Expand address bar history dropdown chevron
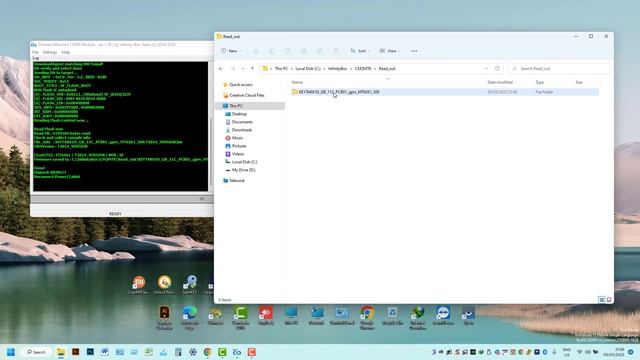The height and width of the screenshot is (360, 640). point(486,69)
